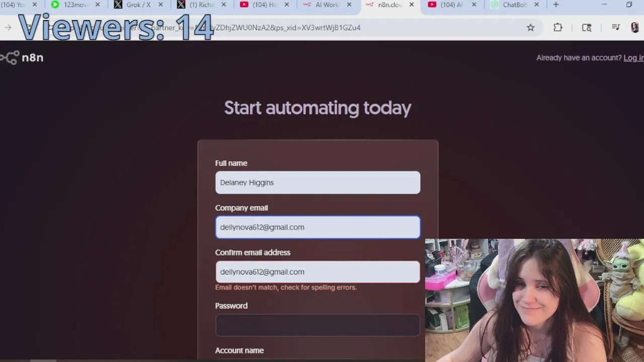Image resolution: width=644 pixels, height=362 pixels.
Task: Switch to the (1) Riche X tab
Action: point(197,5)
